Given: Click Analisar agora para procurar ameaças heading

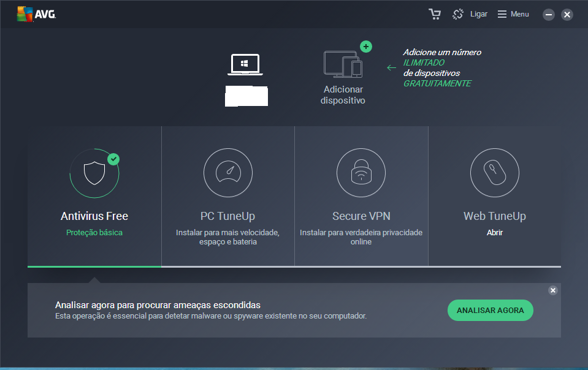Looking at the screenshot, I should click(x=158, y=305).
